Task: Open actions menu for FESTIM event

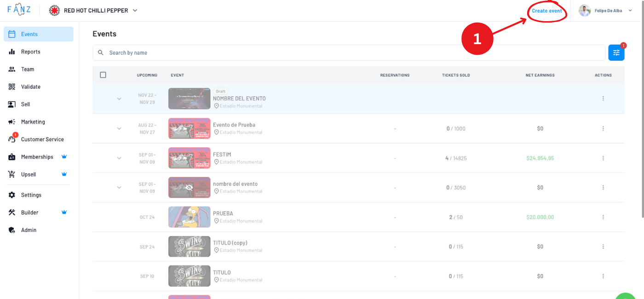Action: (603, 158)
